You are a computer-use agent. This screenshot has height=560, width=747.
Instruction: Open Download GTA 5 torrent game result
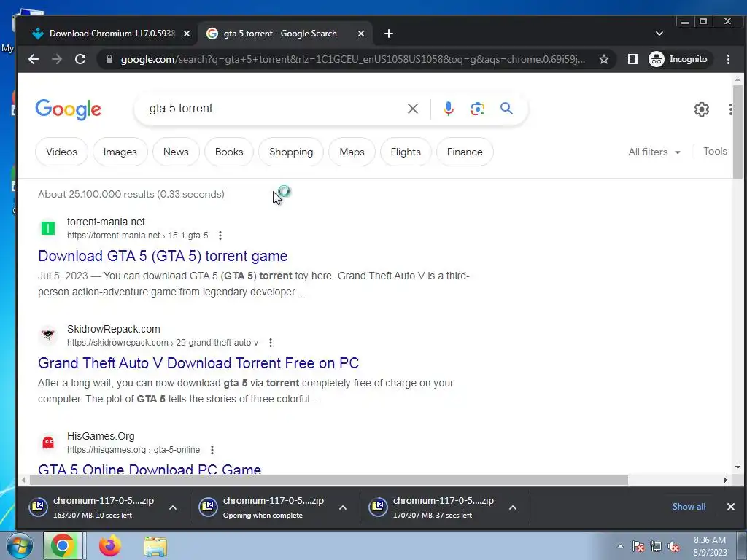pos(163,256)
